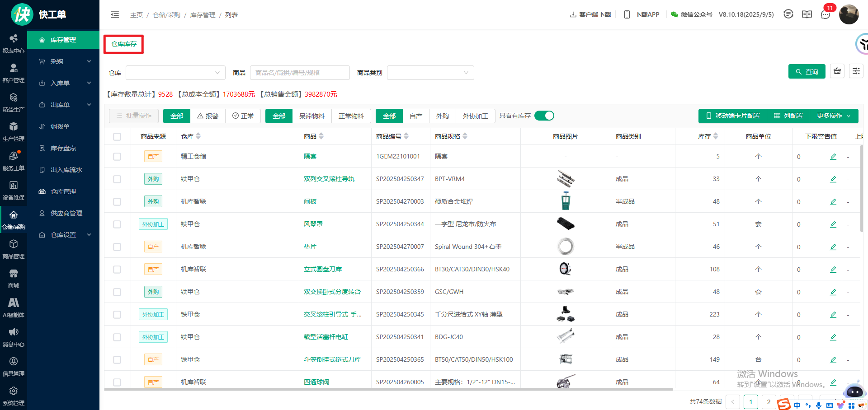Expand the 更多操作 dropdown menu
The image size is (868, 410).
834,116
